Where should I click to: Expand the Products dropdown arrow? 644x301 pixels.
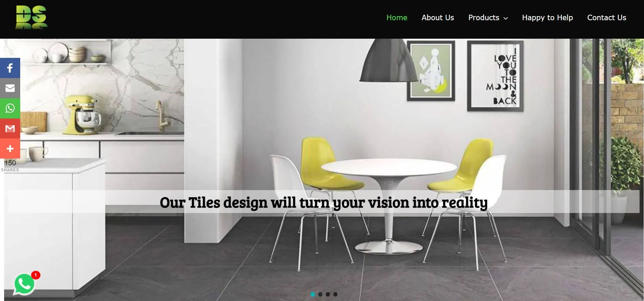506,18
